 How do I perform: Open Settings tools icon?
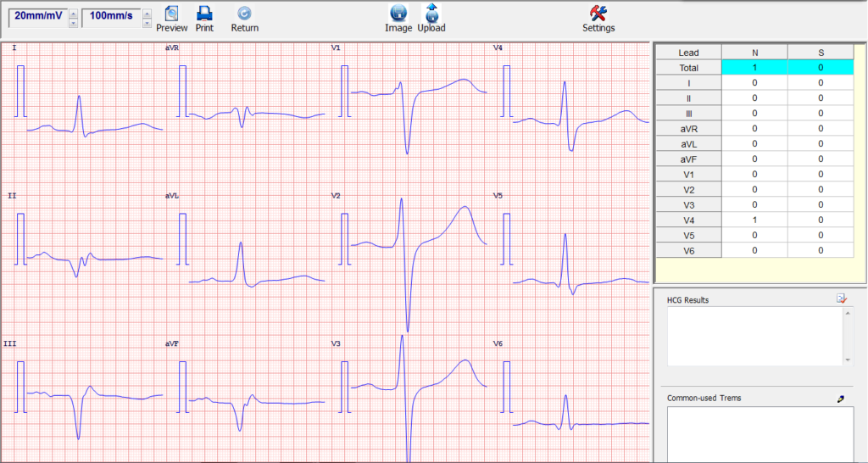click(598, 14)
